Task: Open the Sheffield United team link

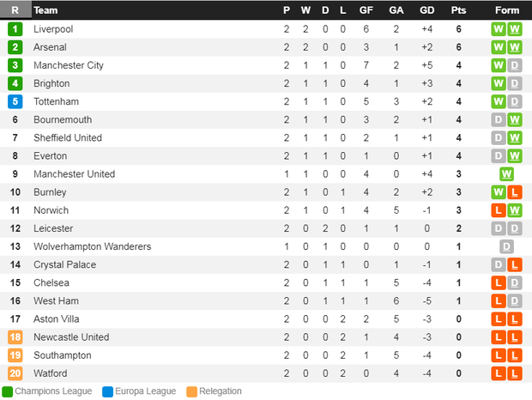Action: pos(68,137)
